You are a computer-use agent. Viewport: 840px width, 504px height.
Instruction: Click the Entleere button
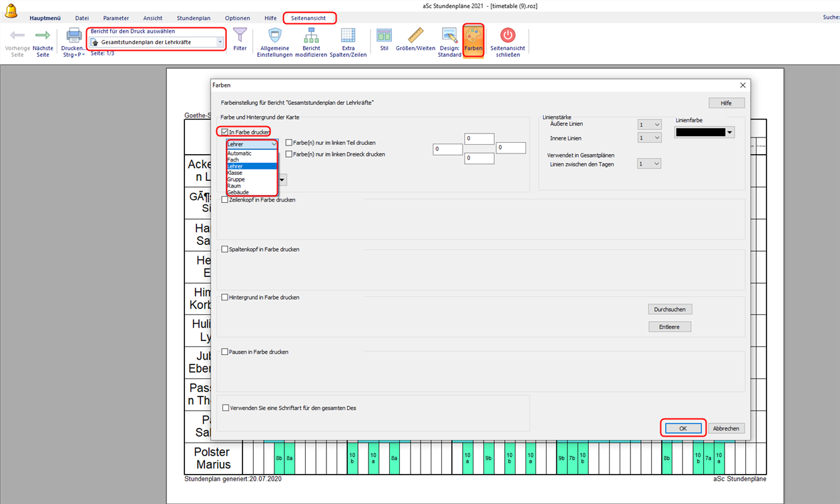pyautogui.click(x=670, y=327)
